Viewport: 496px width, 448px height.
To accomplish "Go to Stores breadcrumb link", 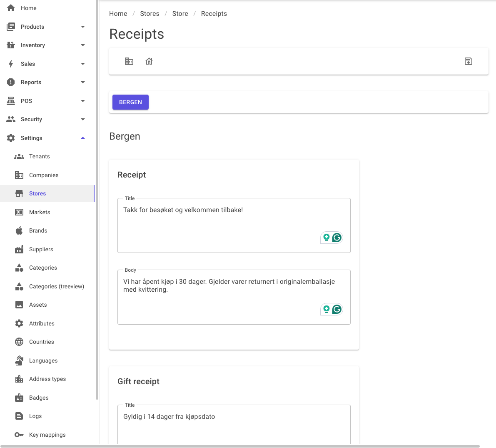I will click(x=150, y=14).
